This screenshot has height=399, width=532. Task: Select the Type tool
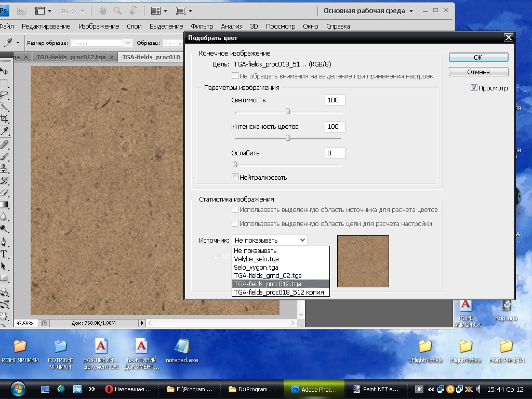point(4,254)
